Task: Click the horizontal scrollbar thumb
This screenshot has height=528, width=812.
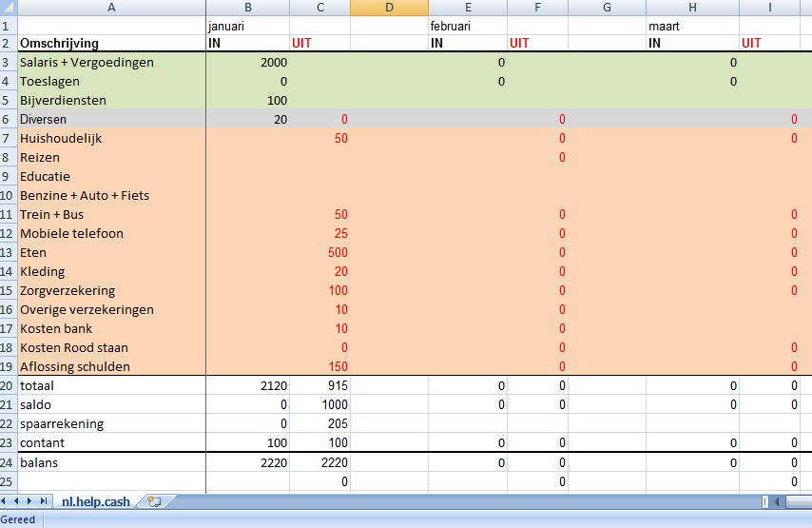Action: coord(799,501)
